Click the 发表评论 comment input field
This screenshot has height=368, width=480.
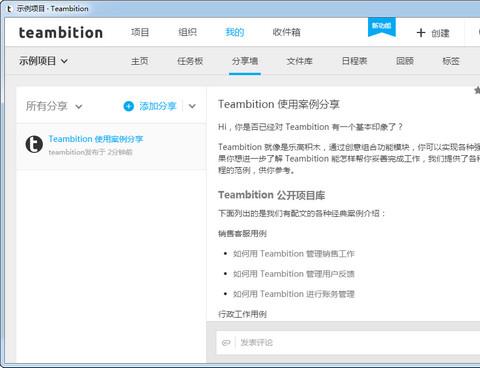point(348,343)
